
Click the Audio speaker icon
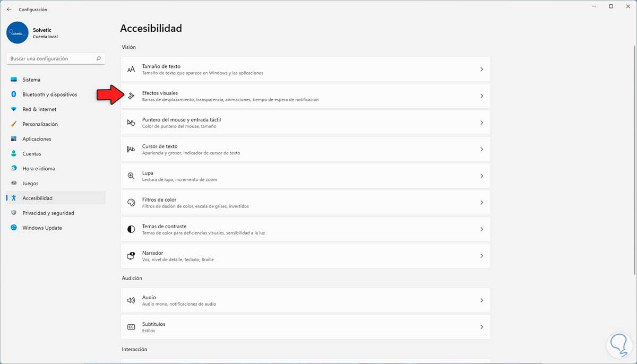(x=131, y=300)
